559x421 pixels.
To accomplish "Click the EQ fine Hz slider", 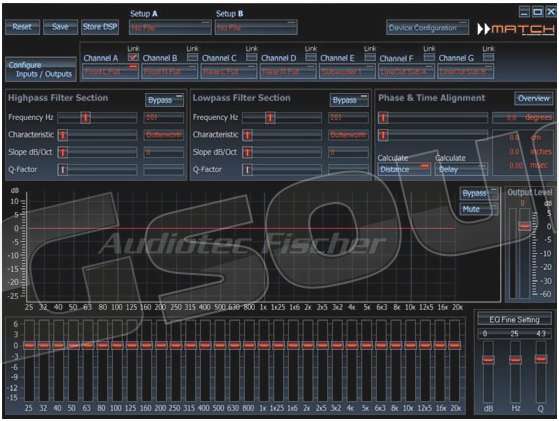I will pyautogui.click(x=515, y=360).
